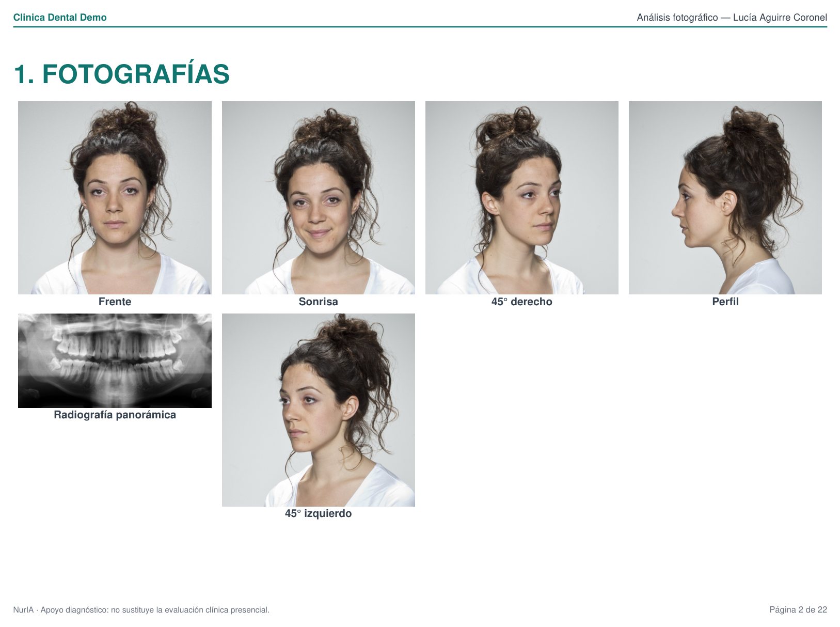Screen dimensions: 840x627
Task: Click the '1. FOTOGRAFÍAS' heading
Action: click(x=122, y=74)
